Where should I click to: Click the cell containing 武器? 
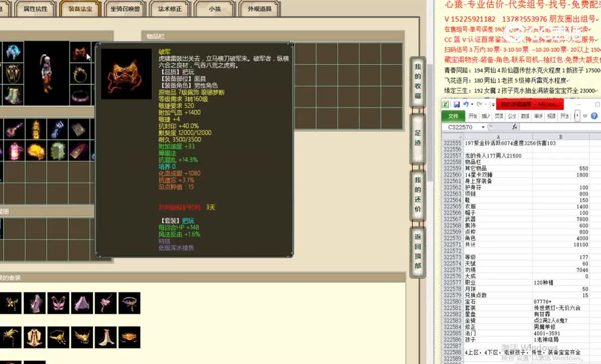coord(498,219)
